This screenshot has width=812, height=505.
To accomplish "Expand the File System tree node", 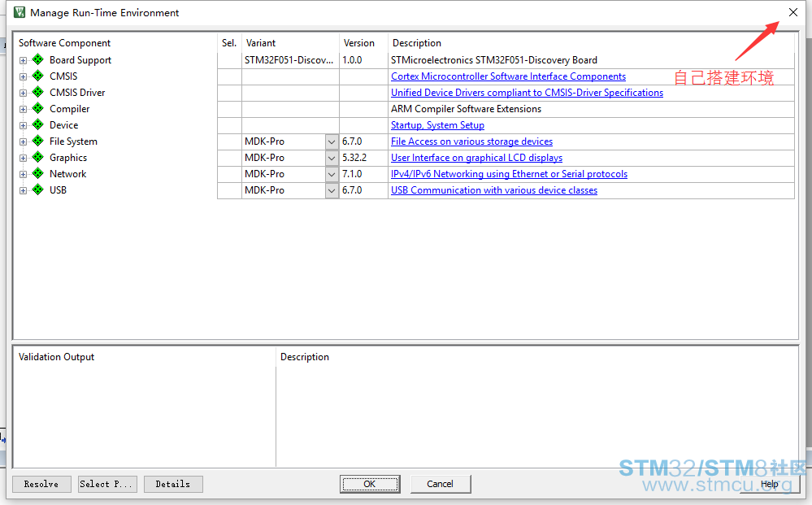I will coord(23,142).
